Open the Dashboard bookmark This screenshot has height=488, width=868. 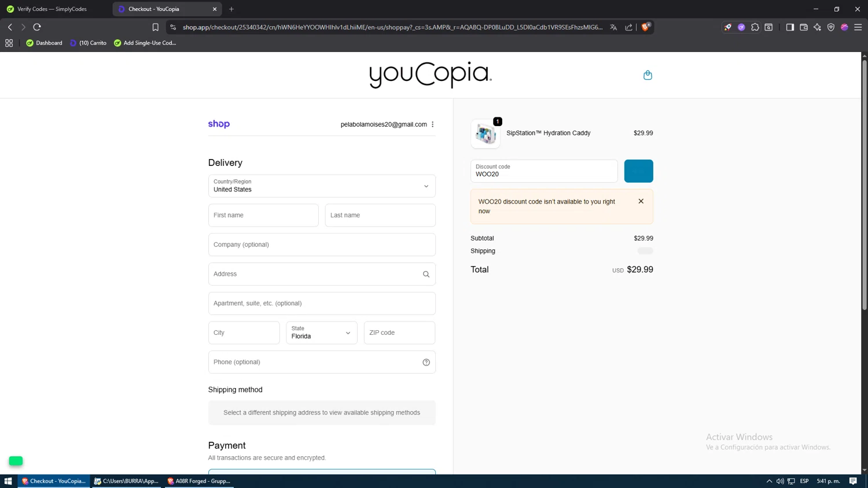pyautogui.click(x=44, y=43)
